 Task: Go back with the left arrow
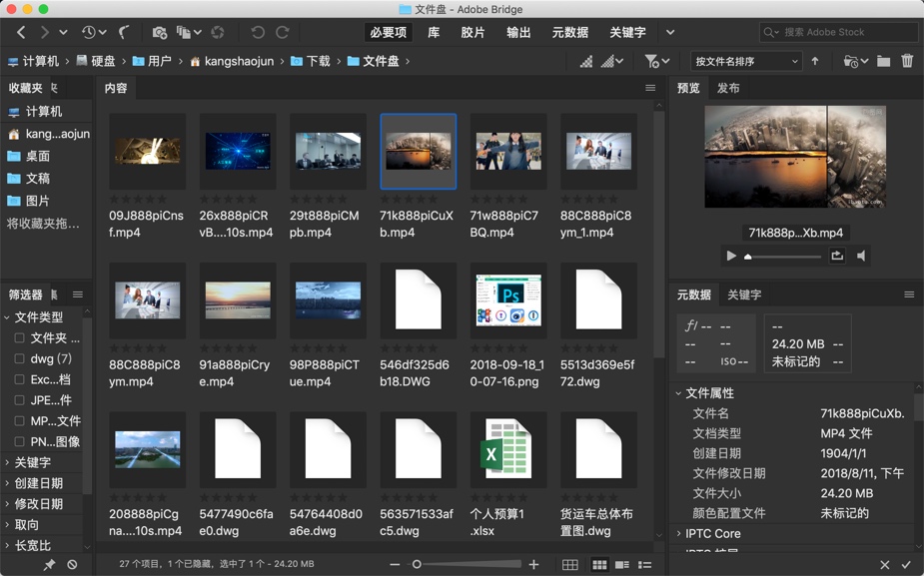point(21,32)
